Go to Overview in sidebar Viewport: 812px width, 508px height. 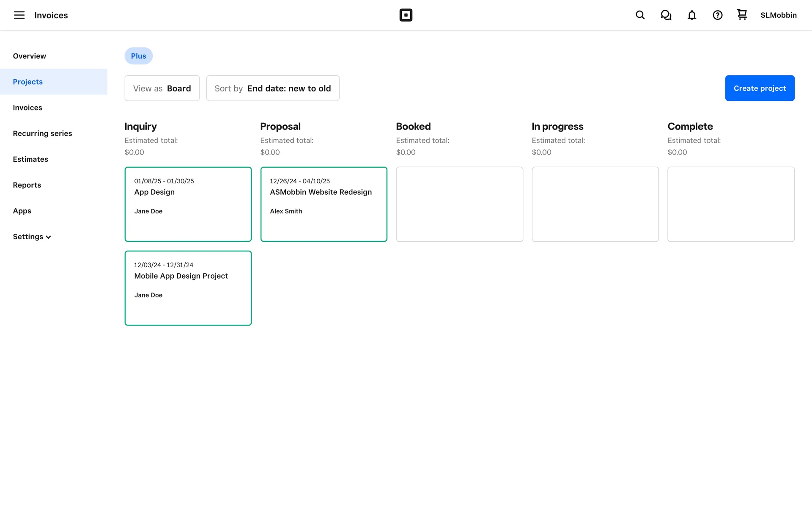(29, 56)
